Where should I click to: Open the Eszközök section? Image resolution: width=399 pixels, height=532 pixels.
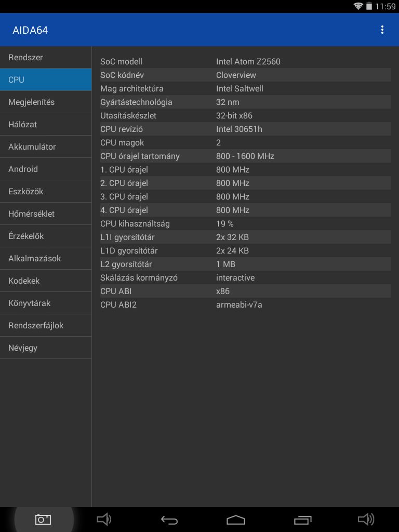[46, 191]
